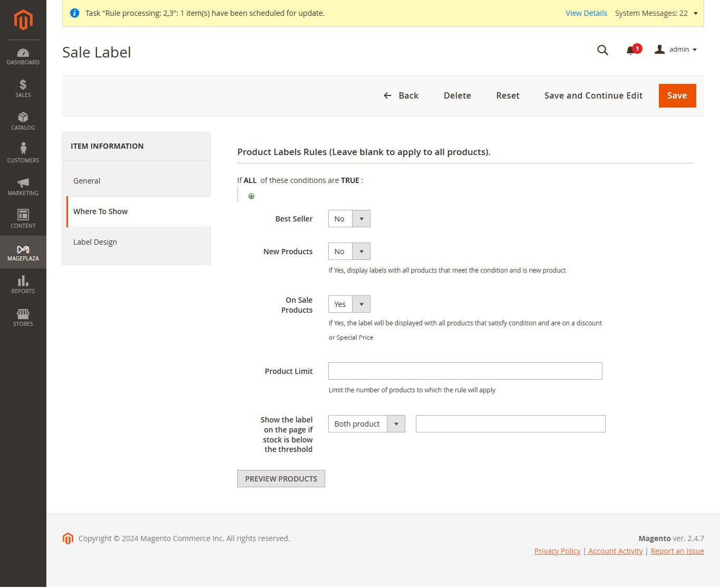Viewport: 720px width, 588px height.
Task: Open the Best Seller dropdown
Action: tap(349, 219)
